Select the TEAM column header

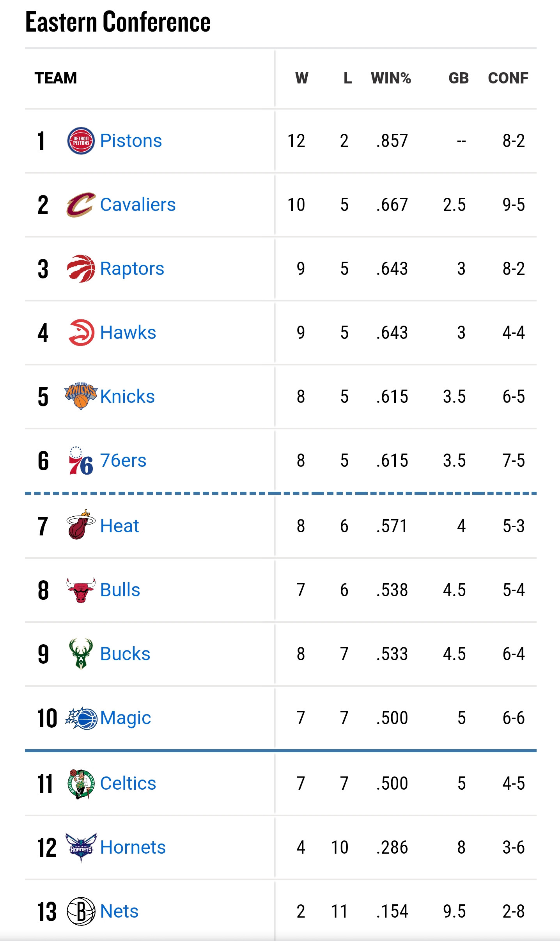[56, 78]
